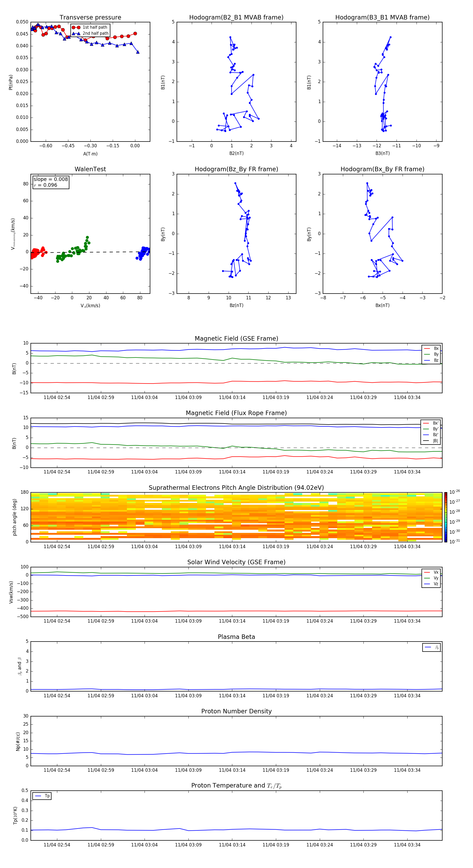Click the '11/04 02:54' tick on GSE magnetic field

[x=57, y=398]
